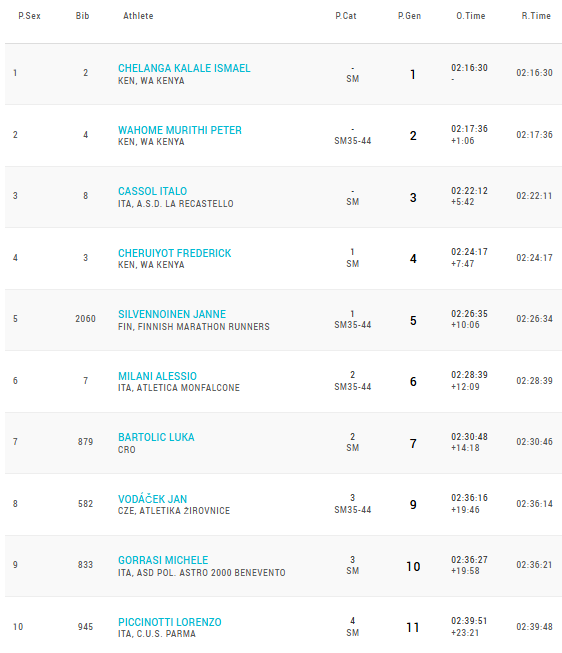Open athlete WAHOME MURITHI PETER
The height and width of the screenshot is (653, 562).
coord(180,130)
